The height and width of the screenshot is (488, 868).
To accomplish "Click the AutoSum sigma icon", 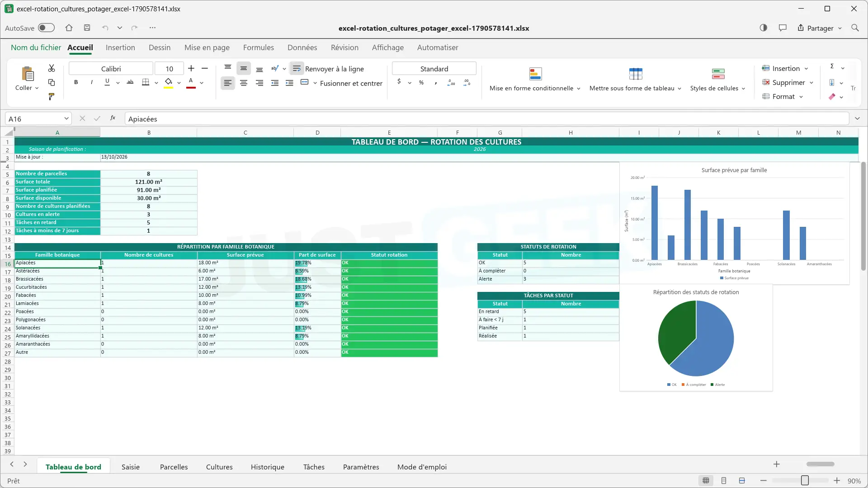I will [832, 66].
